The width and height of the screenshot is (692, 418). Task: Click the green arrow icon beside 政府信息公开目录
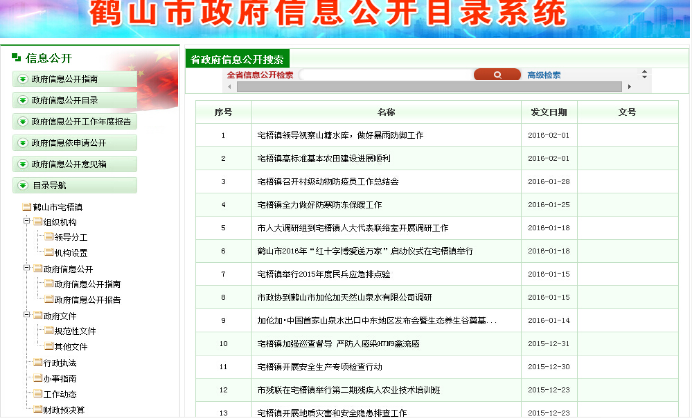(x=23, y=100)
